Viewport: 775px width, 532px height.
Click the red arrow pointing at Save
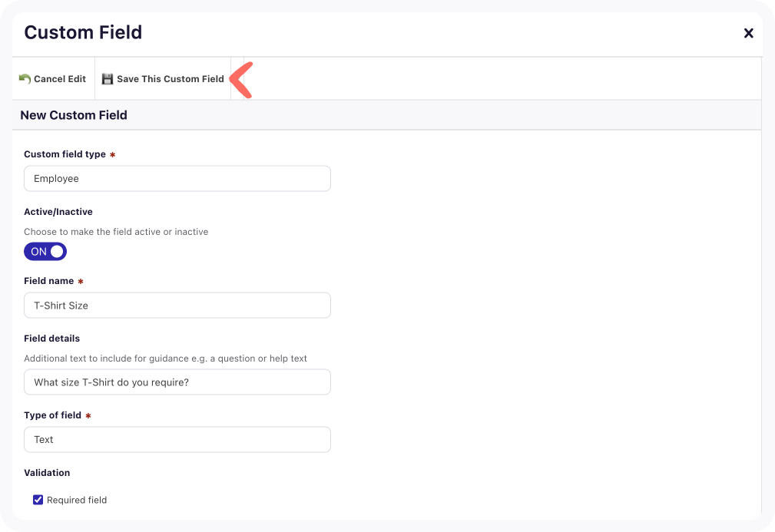pyautogui.click(x=242, y=81)
